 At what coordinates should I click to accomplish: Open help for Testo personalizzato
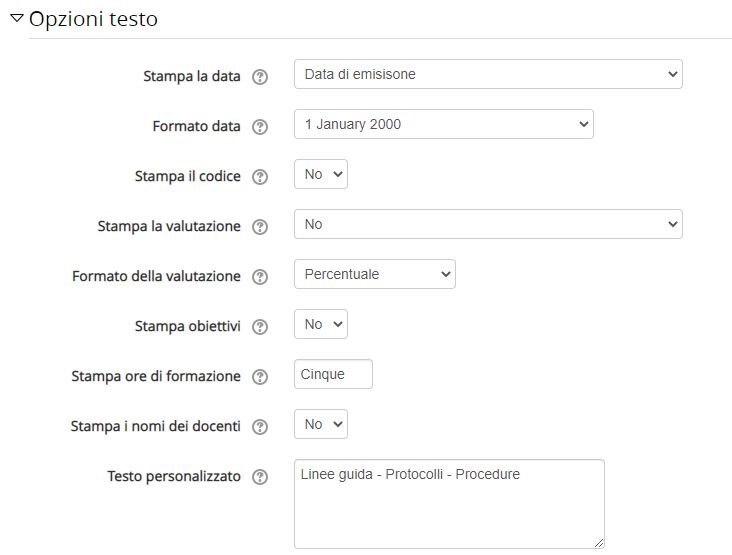(260, 477)
